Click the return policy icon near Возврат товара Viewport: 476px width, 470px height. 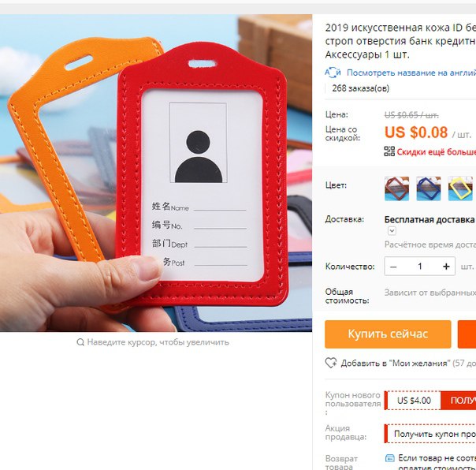(390, 458)
